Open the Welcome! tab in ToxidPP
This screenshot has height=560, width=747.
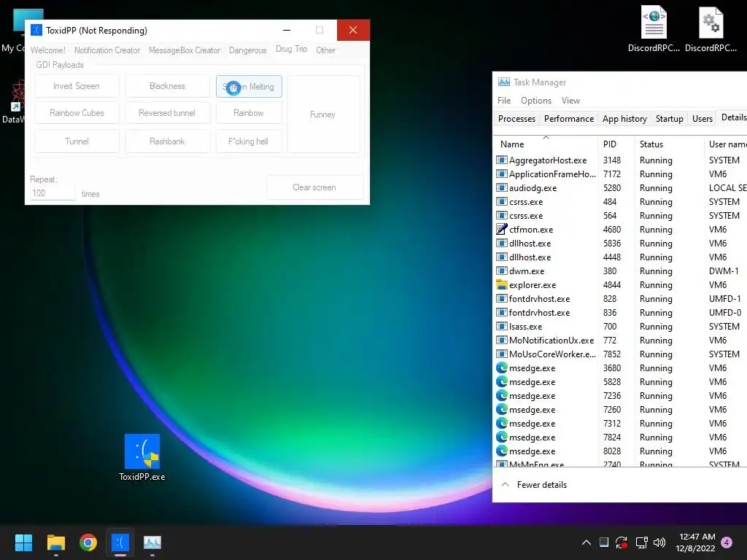[x=48, y=50]
